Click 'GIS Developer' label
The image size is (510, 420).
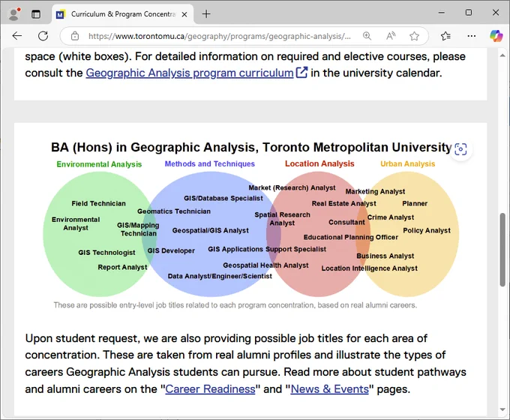[x=171, y=250]
